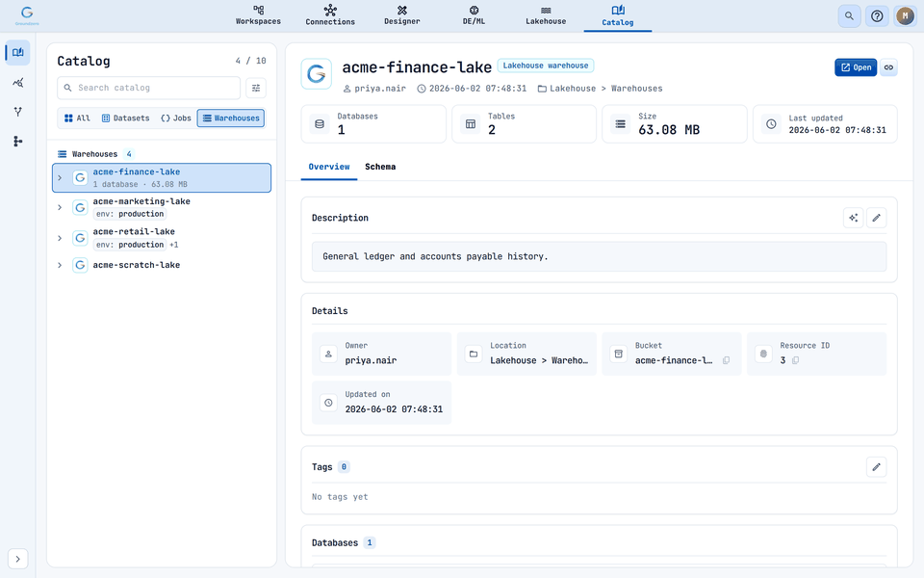Open Lakehouse in top navigation
The image size is (924, 578).
pos(546,16)
